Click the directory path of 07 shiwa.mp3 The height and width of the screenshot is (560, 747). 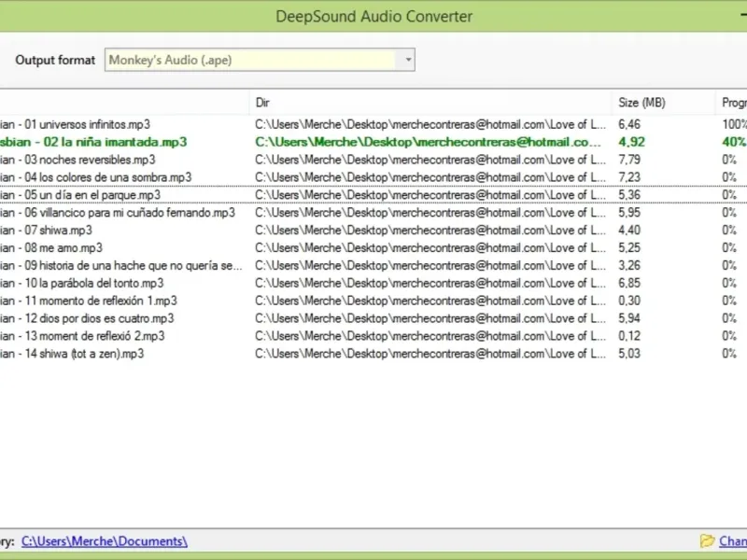430,230
